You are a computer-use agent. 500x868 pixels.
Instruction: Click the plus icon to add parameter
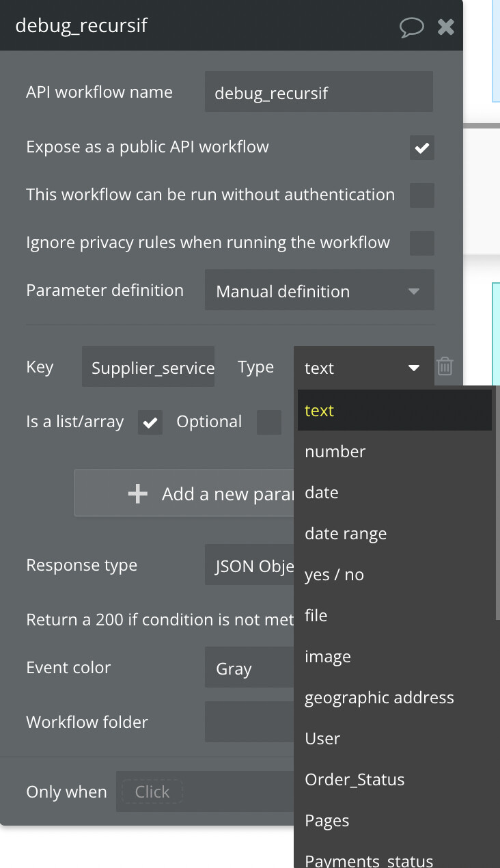(138, 493)
